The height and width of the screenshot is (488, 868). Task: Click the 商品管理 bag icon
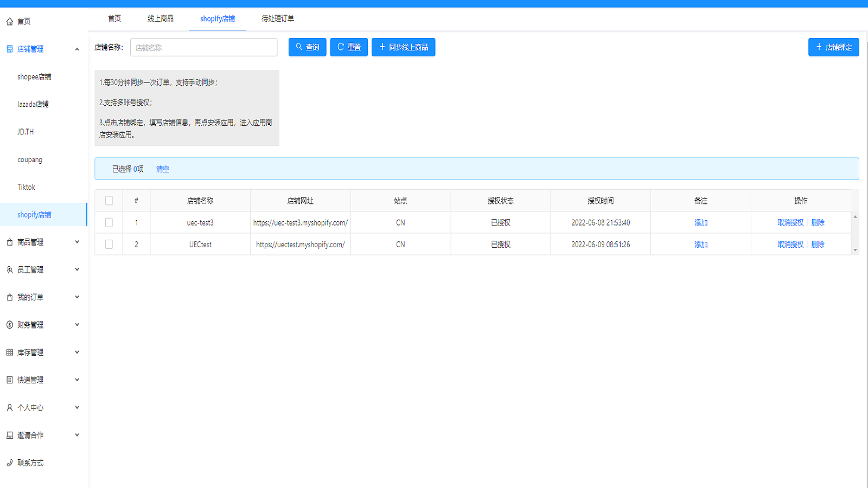tap(10, 242)
